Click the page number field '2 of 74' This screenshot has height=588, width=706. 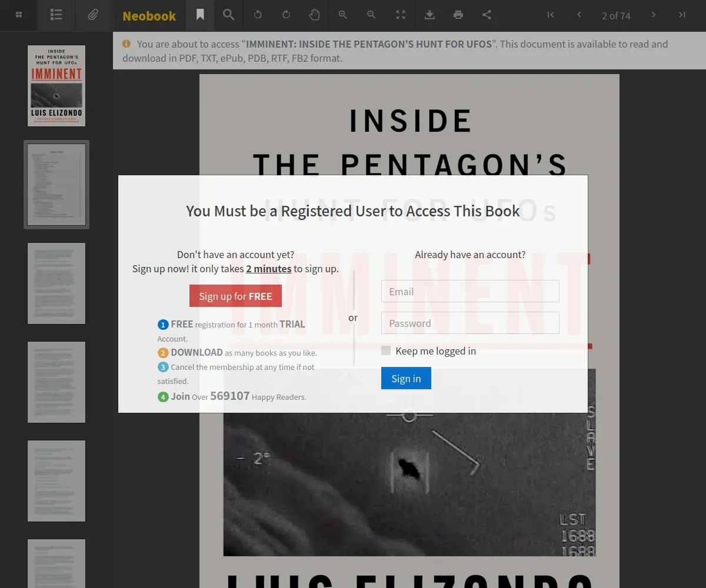click(616, 16)
